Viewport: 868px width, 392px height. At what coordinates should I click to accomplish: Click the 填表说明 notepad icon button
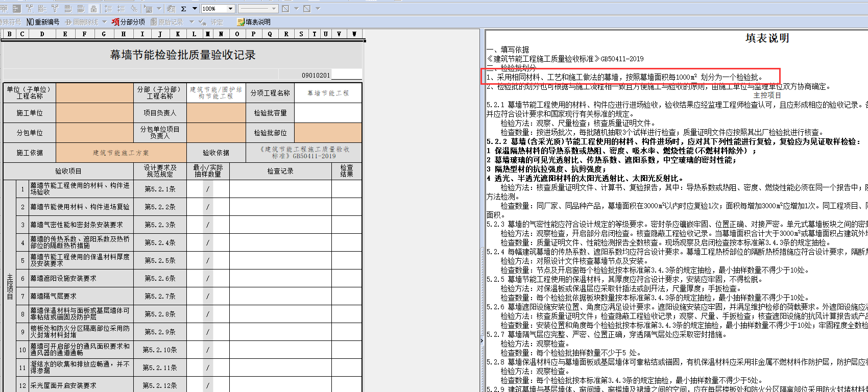pyautogui.click(x=241, y=22)
